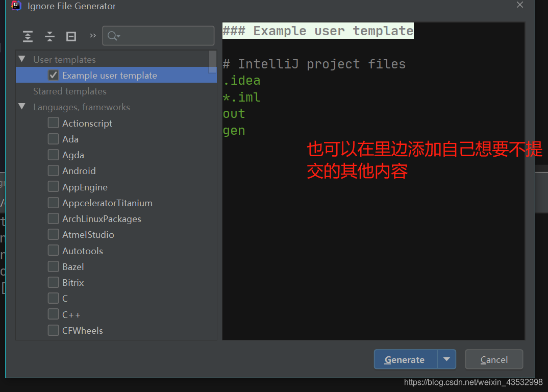Select the Android checkbox
This screenshot has height=392, width=548.
(x=53, y=170)
